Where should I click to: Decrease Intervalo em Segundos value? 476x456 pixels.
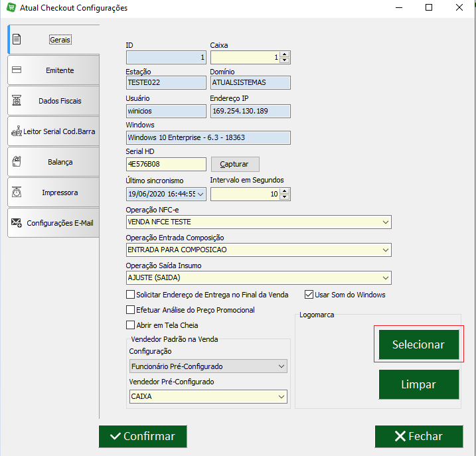pyautogui.click(x=284, y=196)
